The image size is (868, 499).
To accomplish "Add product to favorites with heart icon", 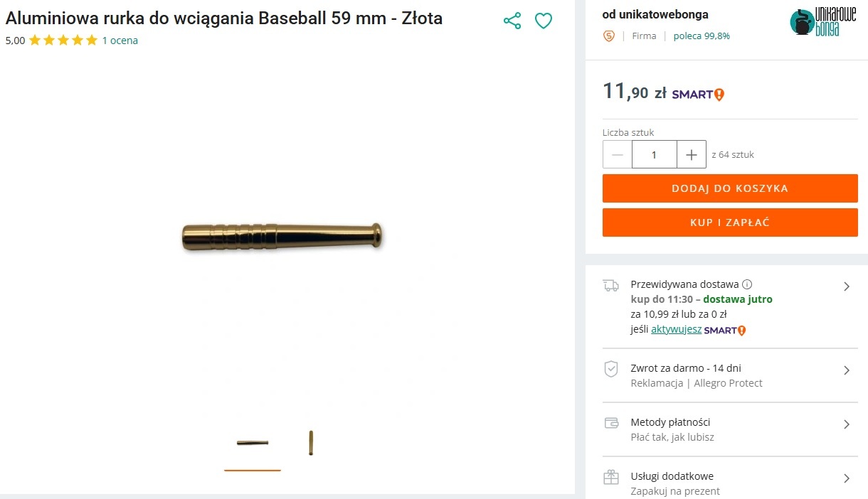I will click(544, 21).
